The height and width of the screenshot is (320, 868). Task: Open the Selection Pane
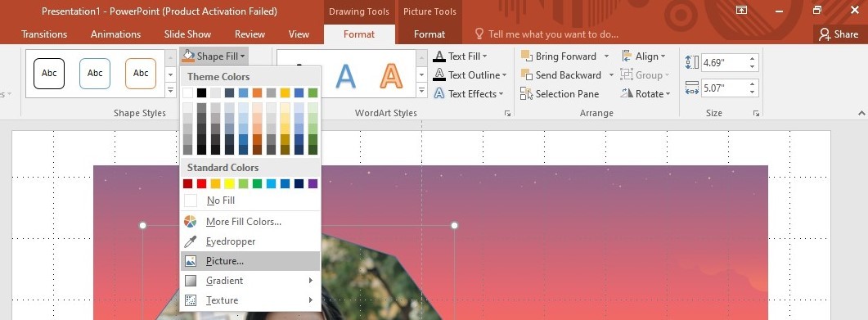coord(560,94)
